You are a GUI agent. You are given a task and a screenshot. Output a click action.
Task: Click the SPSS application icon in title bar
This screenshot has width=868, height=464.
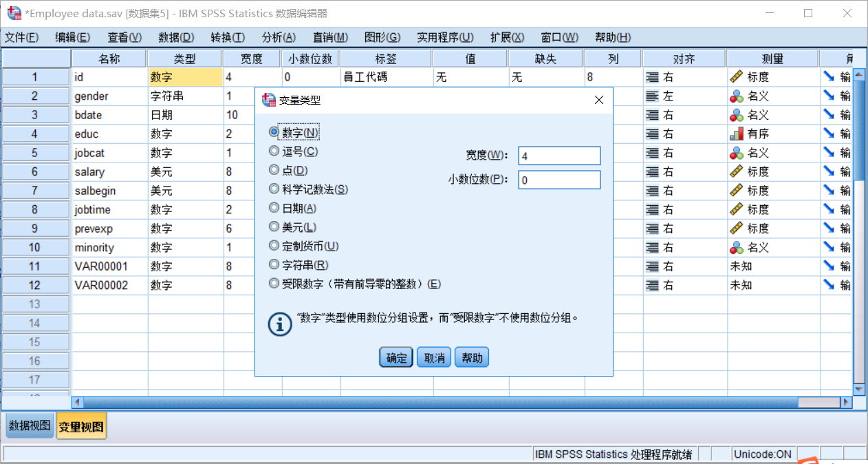tap(14, 13)
